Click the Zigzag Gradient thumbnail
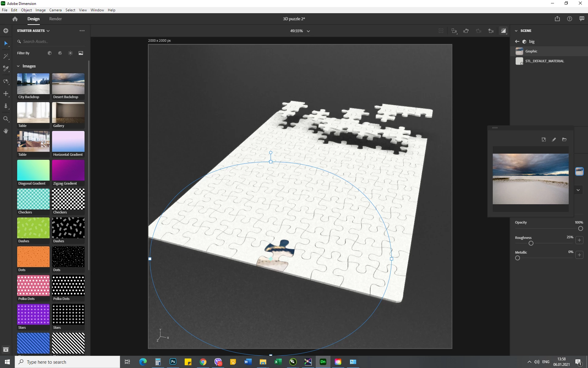The width and height of the screenshot is (588, 368). pos(68,171)
